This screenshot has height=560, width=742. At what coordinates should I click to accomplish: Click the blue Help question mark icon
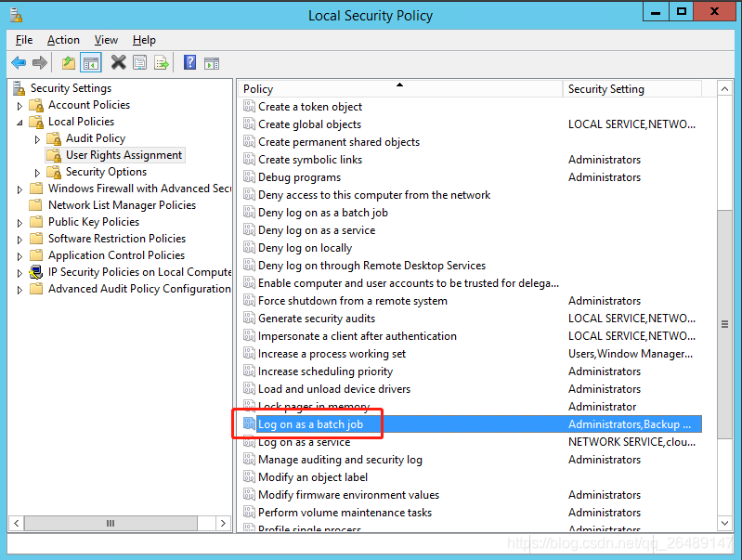coord(189,62)
